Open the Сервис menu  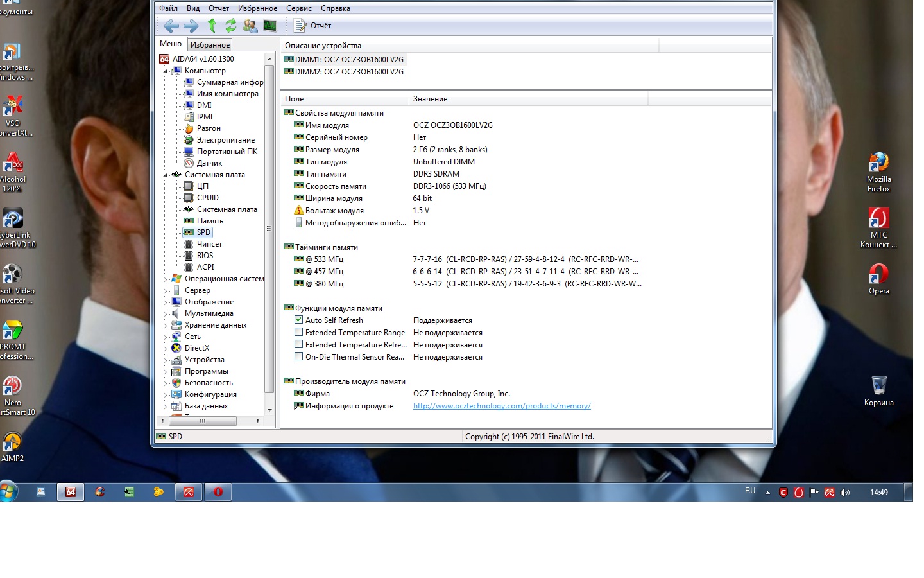click(x=299, y=8)
